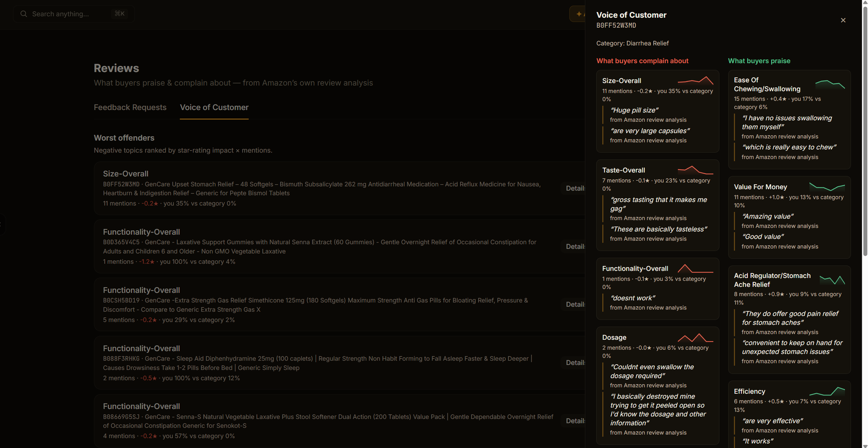The height and width of the screenshot is (448, 868).
Task: Click the sparkle icon button in top bar
Action: [x=577, y=14]
